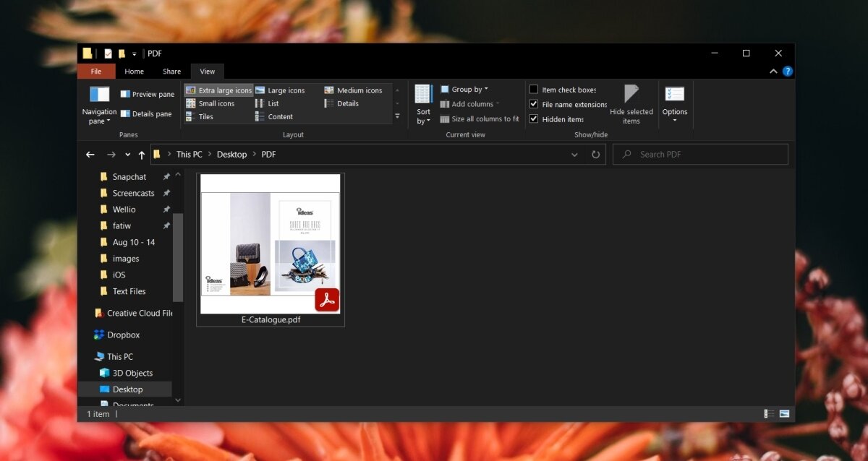The width and height of the screenshot is (868, 461).
Task: Click the refresh button in address bar
Action: 595,155
